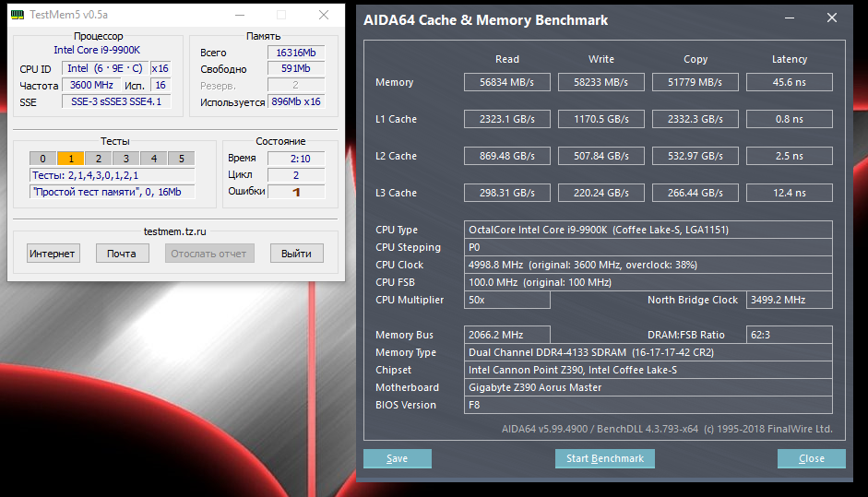Click the CPU Type field OctalCore i9-9900K
The height and width of the screenshot is (497, 868).
point(648,230)
